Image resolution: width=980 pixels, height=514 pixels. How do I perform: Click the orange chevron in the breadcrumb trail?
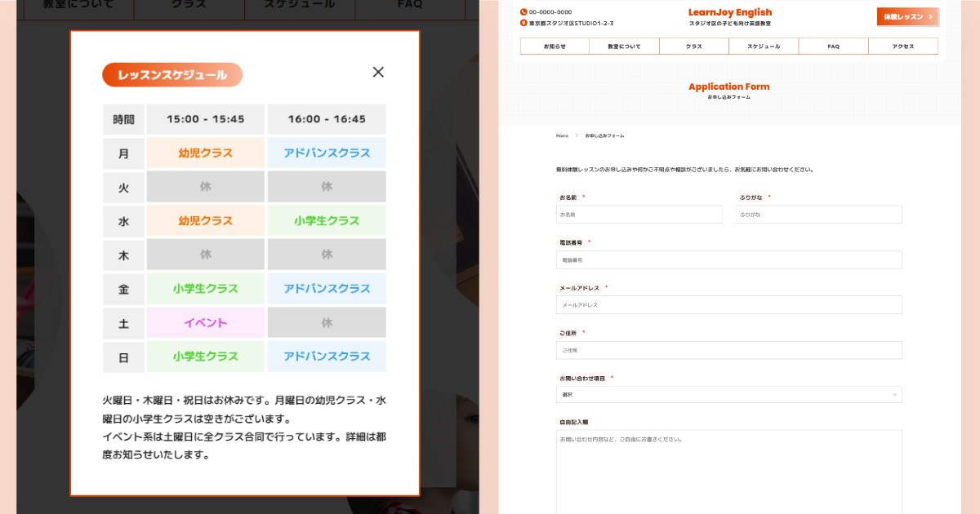577,136
